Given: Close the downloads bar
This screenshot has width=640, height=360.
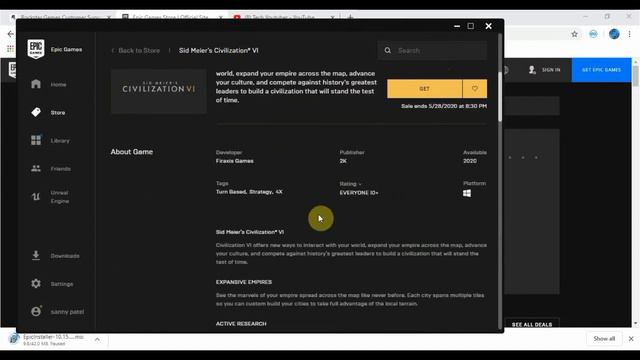Looking at the screenshot, I should point(631,339).
